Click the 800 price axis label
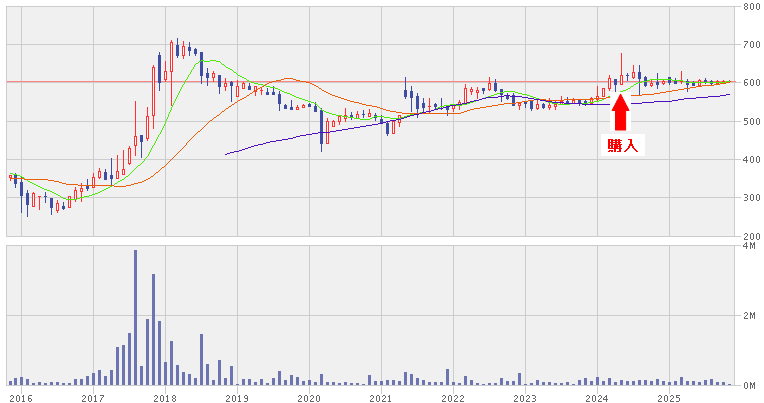The height and width of the screenshot is (403, 764). pos(752,8)
